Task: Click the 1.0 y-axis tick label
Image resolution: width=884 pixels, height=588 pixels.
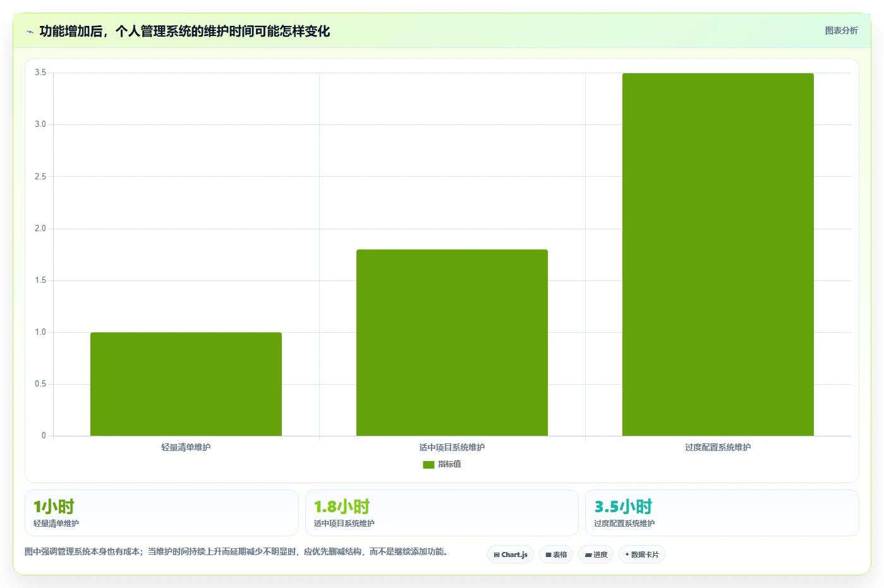Action: click(40, 332)
